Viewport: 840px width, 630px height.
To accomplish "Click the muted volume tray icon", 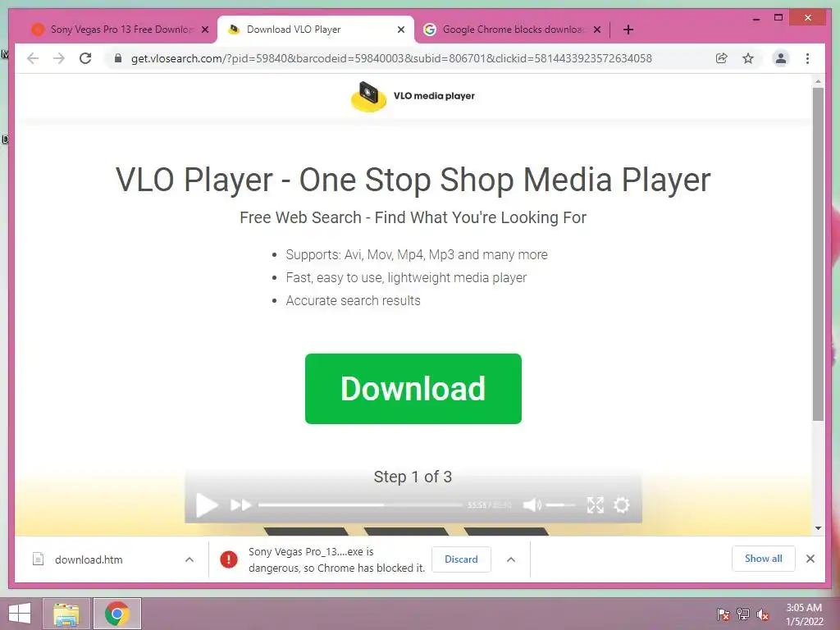I will pyautogui.click(x=763, y=614).
